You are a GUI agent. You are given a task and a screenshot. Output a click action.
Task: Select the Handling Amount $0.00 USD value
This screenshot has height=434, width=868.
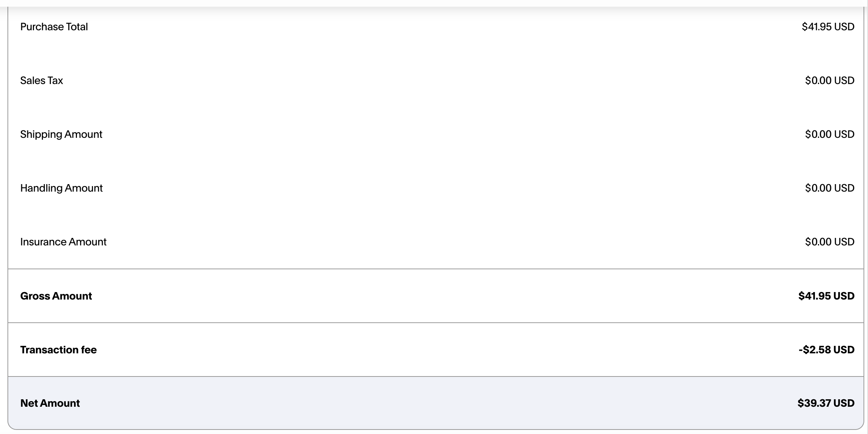coord(830,188)
